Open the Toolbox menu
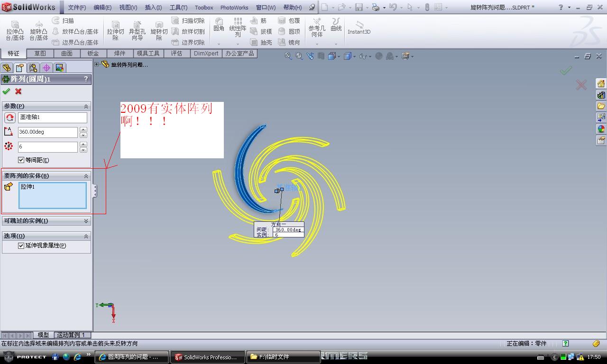This screenshot has height=364, width=607. tap(204, 8)
